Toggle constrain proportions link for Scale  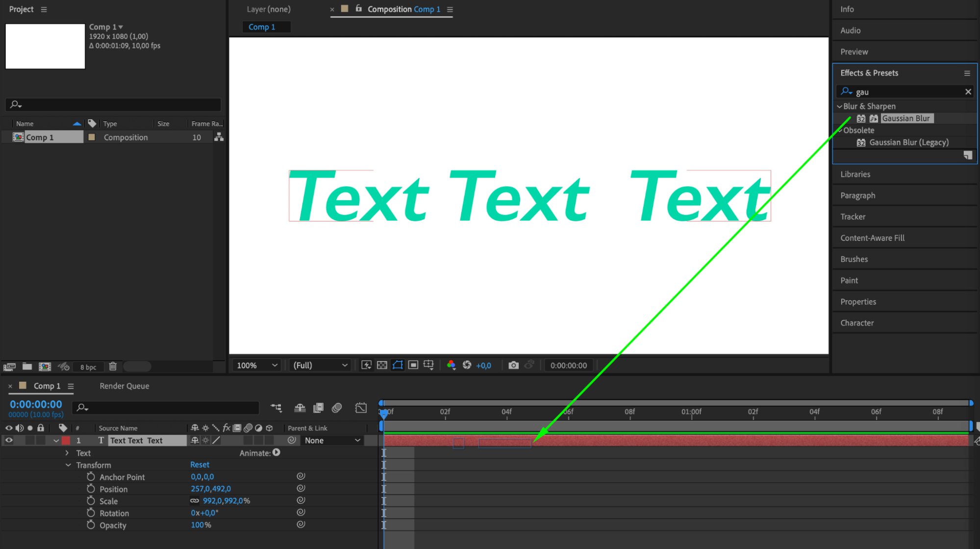pyautogui.click(x=195, y=500)
